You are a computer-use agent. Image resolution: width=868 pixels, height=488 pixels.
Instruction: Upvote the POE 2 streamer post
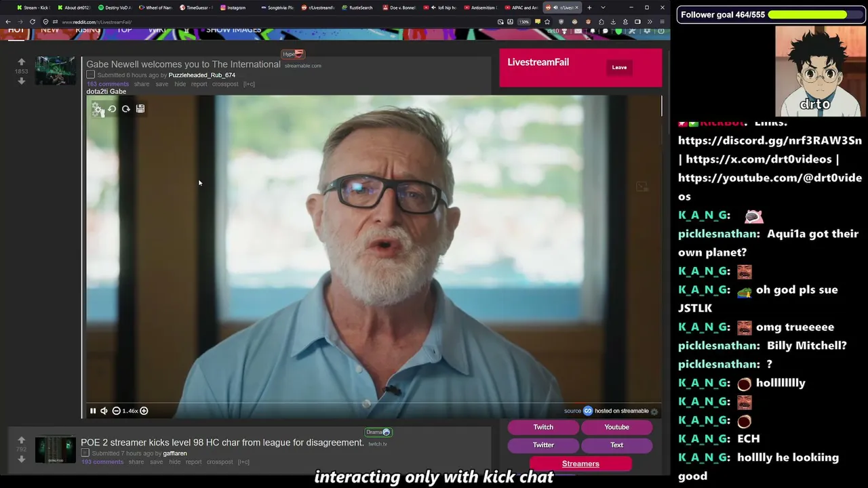coord(21,440)
